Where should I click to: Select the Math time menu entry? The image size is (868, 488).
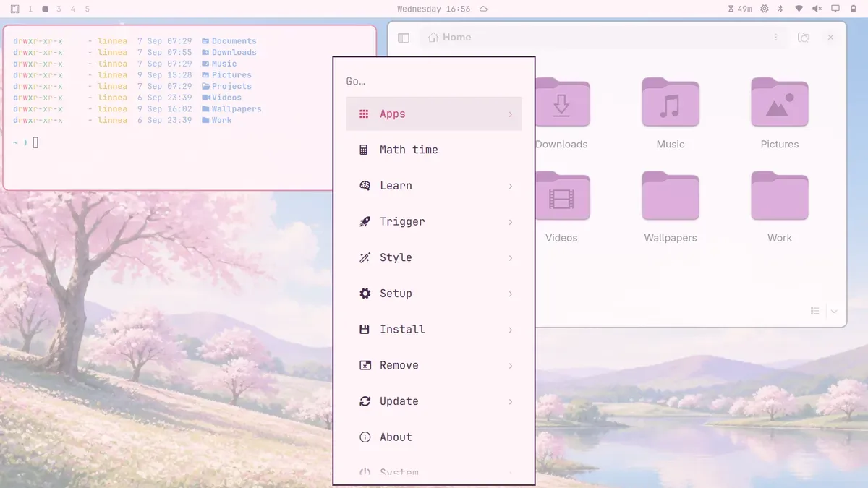pyautogui.click(x=434, y=150)
